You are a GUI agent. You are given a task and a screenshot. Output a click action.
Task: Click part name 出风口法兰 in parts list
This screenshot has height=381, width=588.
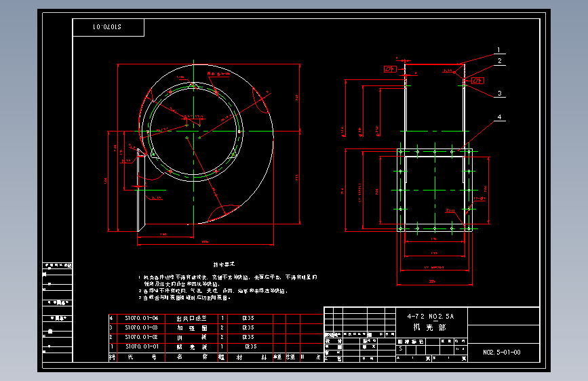(x=191, y=319)
